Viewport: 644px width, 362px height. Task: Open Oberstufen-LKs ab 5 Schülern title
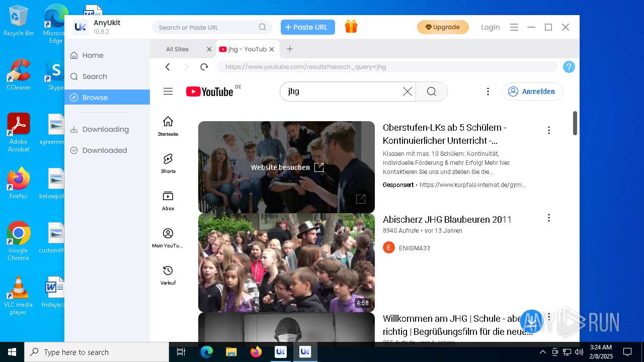coord(445,134)
